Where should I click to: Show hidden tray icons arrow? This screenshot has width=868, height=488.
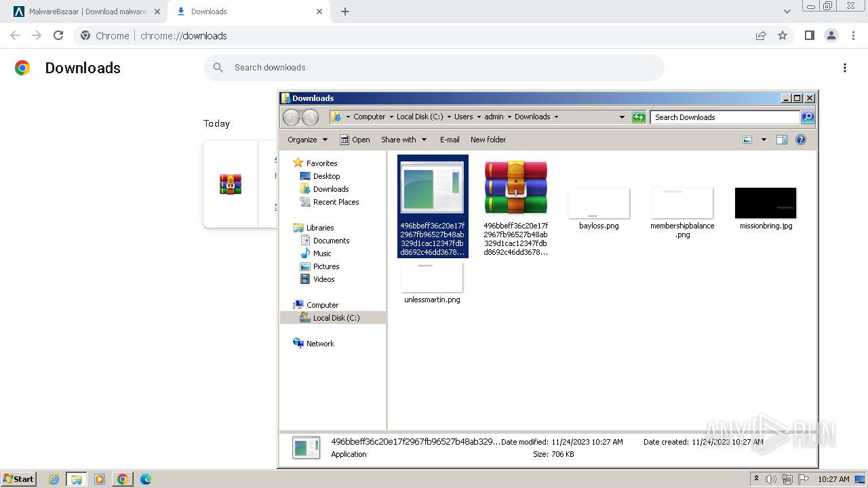click(x=756, y=479)
